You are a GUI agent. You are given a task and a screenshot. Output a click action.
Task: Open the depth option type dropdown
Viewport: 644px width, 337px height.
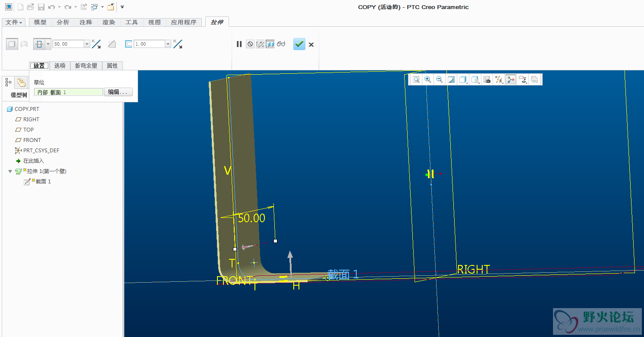(x=48, y=44)
